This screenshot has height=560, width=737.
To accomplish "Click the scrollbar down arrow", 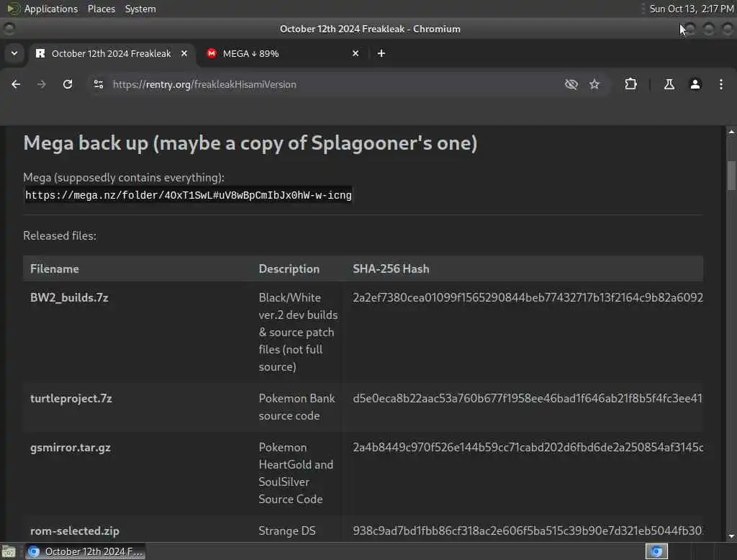I will click(x=731, y=536).
